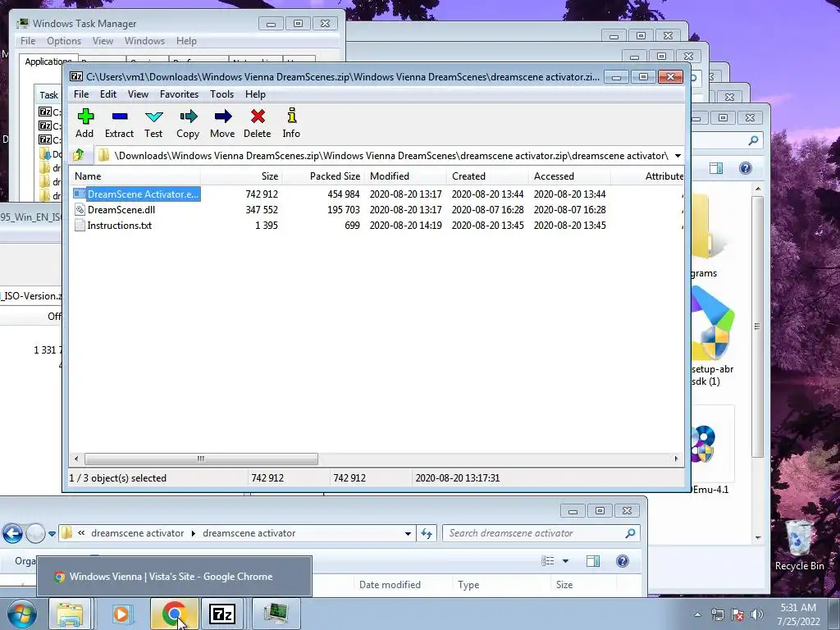Screen dimensions: 840x630
Task: Click the clock showing 5:31 AM
Action: [798, 608]
